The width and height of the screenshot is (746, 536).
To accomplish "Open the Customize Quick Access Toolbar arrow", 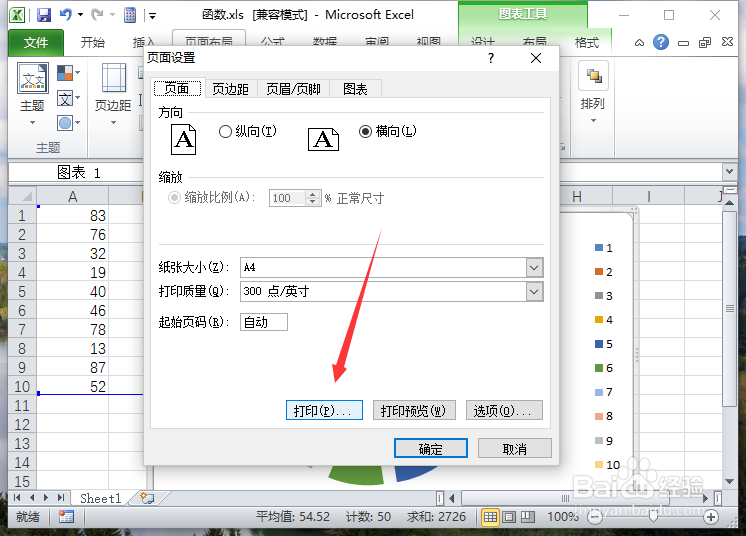I will pyautogui.click(x=152, y=16).
